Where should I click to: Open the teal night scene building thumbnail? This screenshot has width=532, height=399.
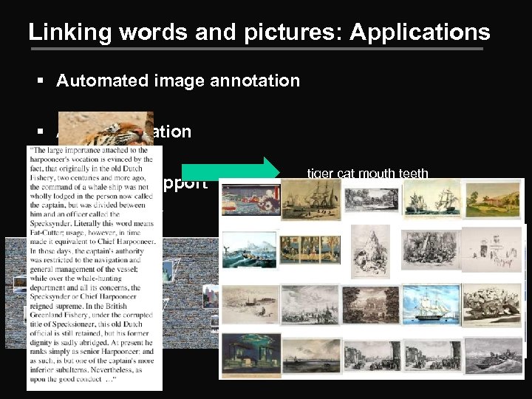click(251, 355)
